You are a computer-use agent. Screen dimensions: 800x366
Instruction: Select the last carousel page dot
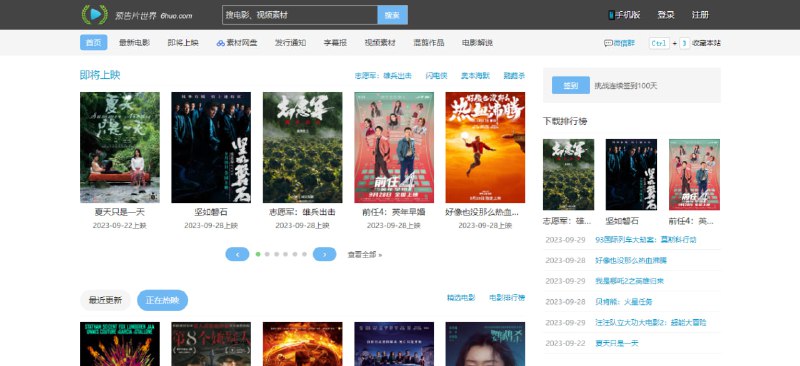pos(305,254)
